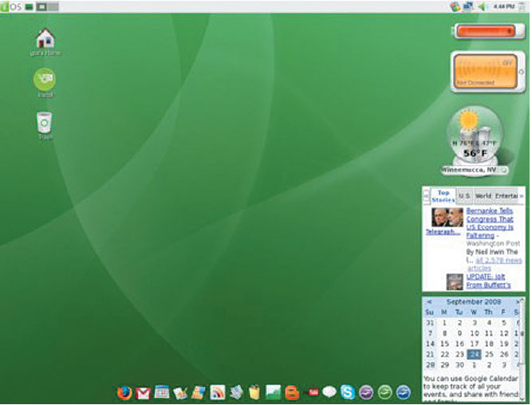Open the Trash on the desktop
The height and width of the screenshot is (405, 532).
coord(44,122)
